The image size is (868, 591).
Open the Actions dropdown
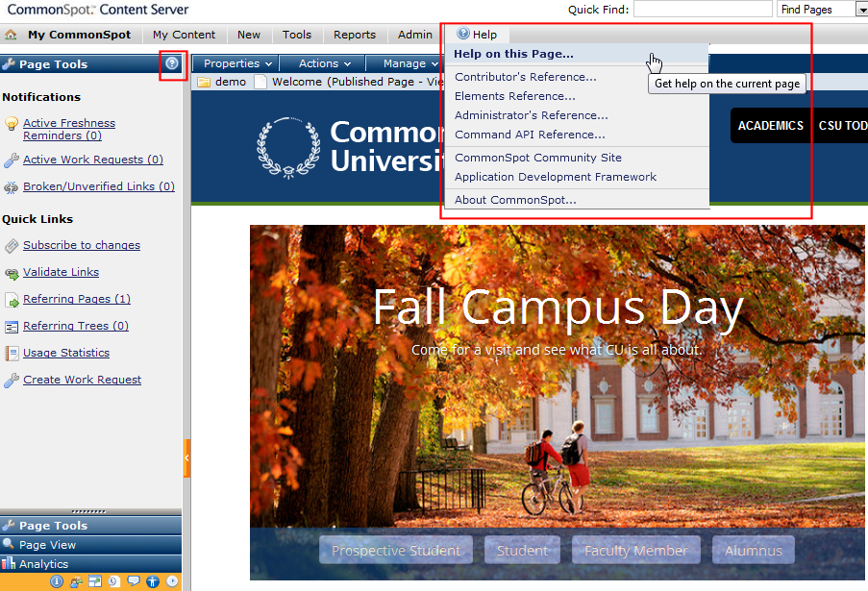pos(323,63)
